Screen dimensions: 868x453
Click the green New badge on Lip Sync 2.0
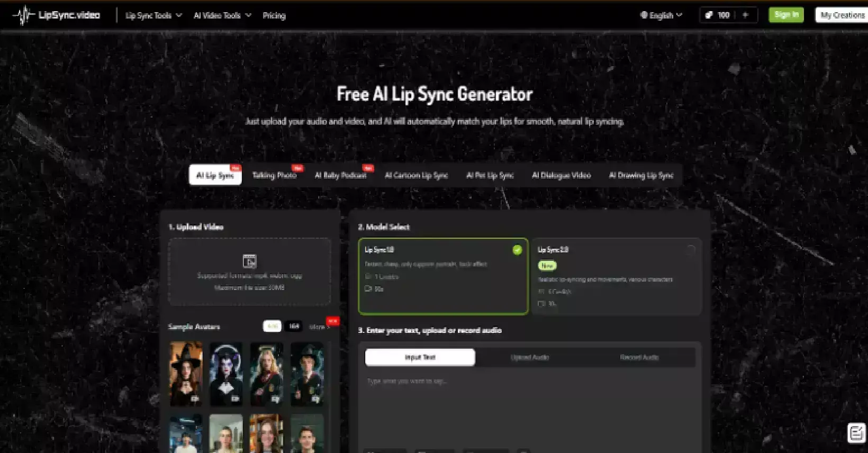(x=547, y=266)
